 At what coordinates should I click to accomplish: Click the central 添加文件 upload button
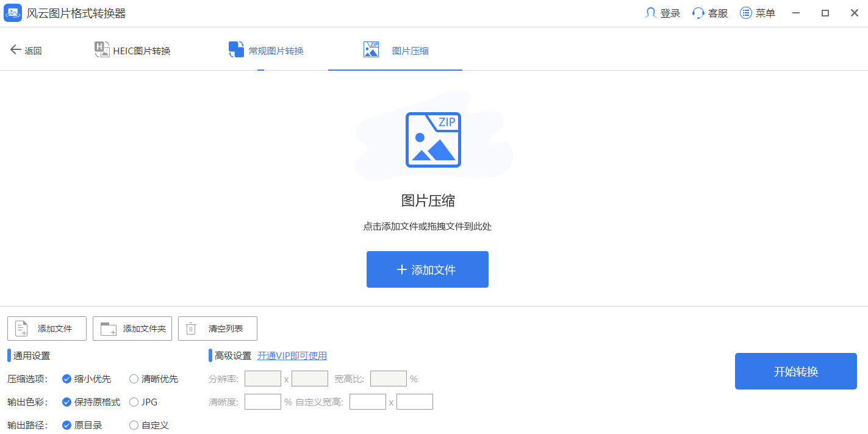pos(427,269)
